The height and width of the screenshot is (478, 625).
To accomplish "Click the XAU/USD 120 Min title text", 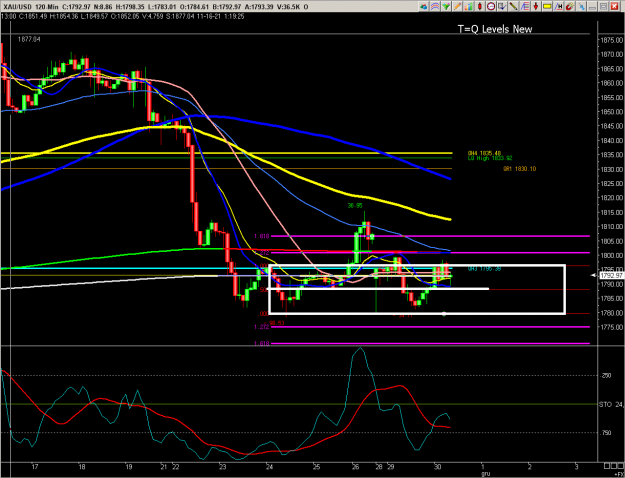I will click(x=31, y=7).
